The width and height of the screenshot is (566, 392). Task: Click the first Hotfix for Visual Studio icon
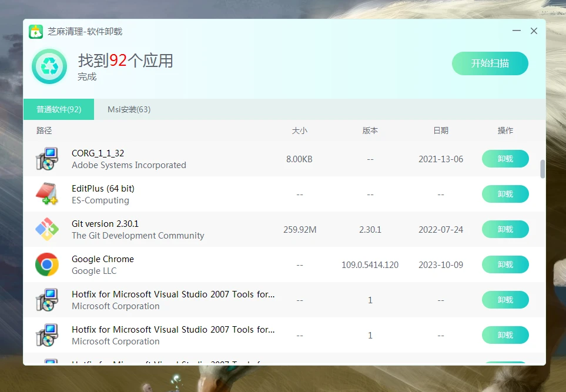(x=46, y=300)
